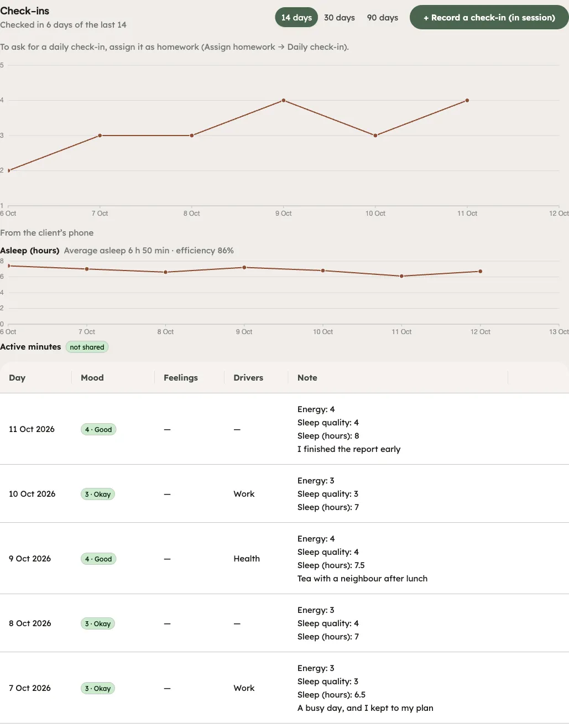Click the '4 · Good' badge for 9 Oct 2026
Viewport: 569px width, 728px height.
point(98,559)
